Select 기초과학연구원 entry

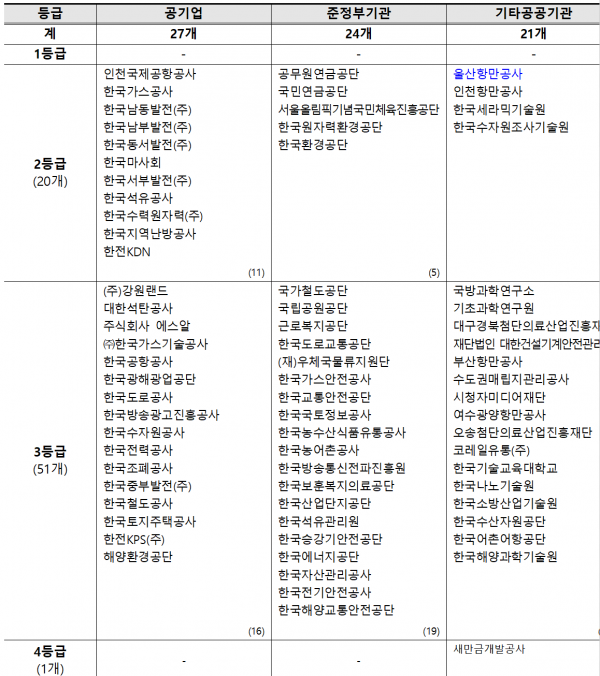coord(494,308)
